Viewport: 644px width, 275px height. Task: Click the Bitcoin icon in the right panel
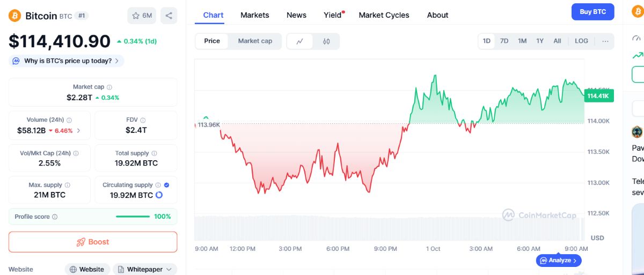pos(637,11)
